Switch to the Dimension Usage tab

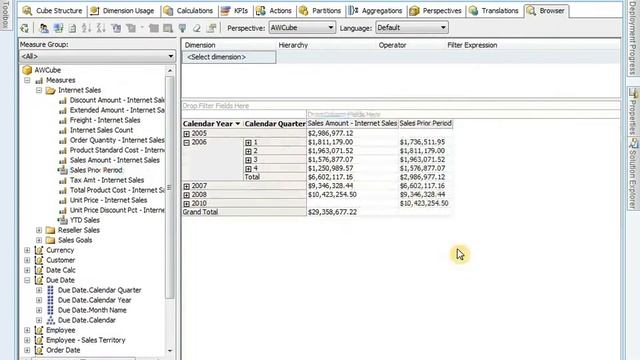(x=122, y=11)
